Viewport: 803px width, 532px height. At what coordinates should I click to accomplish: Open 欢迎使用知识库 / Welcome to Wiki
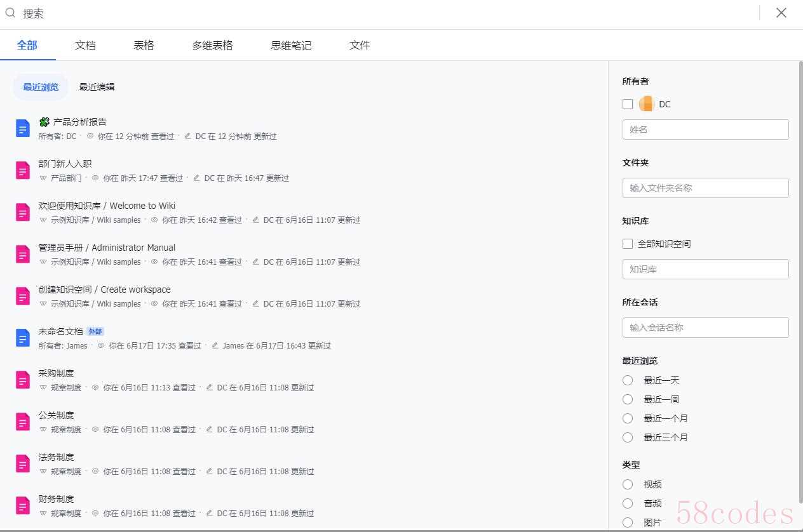click(x=107, y=206)
